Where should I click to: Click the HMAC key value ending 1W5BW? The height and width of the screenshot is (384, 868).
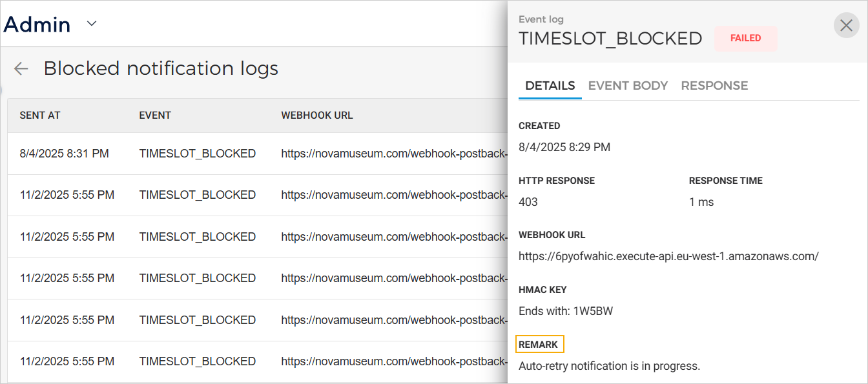566,311
